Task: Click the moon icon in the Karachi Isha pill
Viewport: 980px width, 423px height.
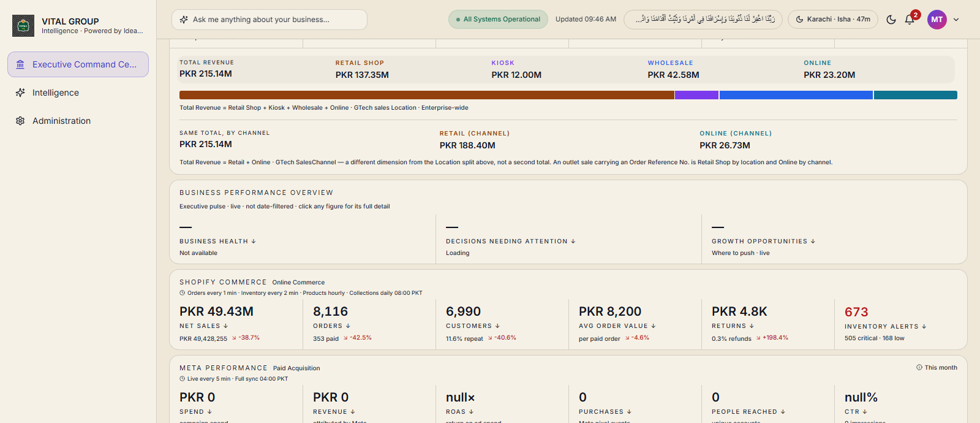Action: [799, 20]
